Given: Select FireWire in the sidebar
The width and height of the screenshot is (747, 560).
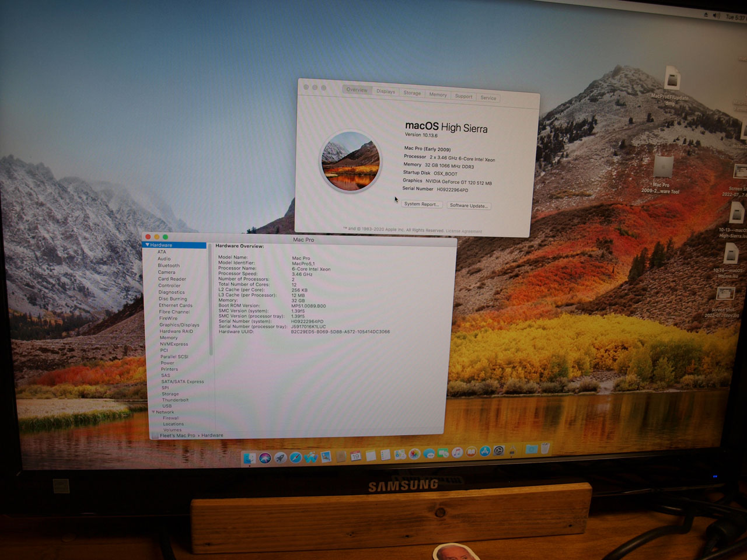Looking at the screenshot, I should click(168, 318).
